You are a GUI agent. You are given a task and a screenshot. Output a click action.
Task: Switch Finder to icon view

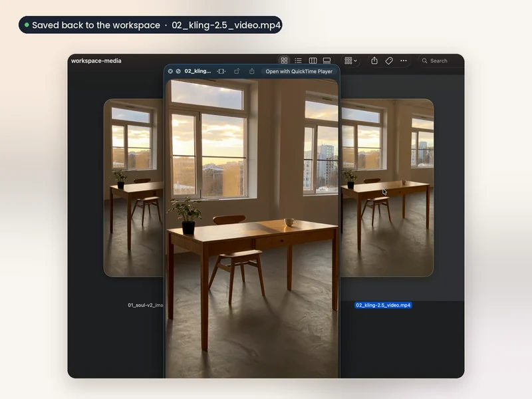pyautogui.click(x=284, y=61)
